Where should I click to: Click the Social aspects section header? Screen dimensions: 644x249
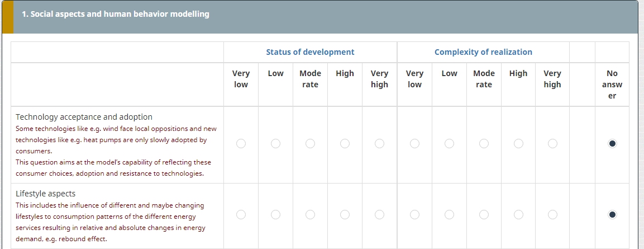click(116, 14)
